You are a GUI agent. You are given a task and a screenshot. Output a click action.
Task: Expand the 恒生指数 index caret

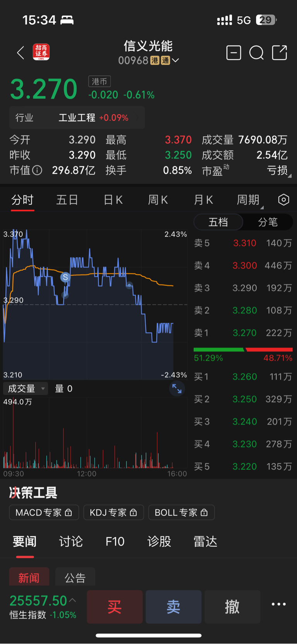[73, 600]
